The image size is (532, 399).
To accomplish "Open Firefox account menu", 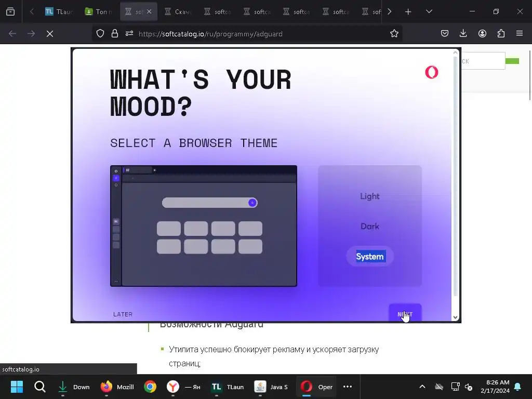I will [482, 34].
